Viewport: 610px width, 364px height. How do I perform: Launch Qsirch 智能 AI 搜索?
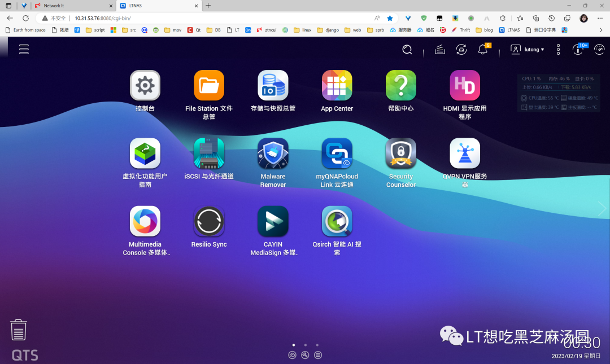point(337,221)
